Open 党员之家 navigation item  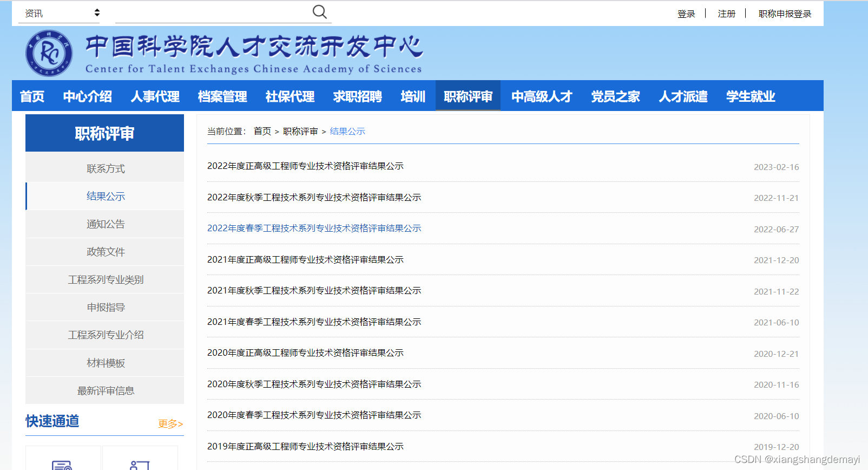point(615,96)
